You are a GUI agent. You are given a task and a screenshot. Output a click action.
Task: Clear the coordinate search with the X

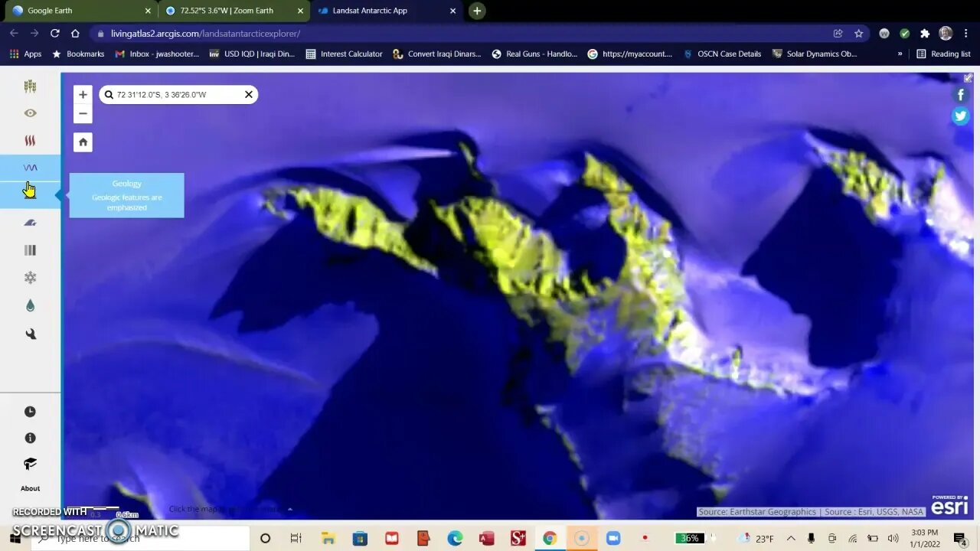[248, 95]
